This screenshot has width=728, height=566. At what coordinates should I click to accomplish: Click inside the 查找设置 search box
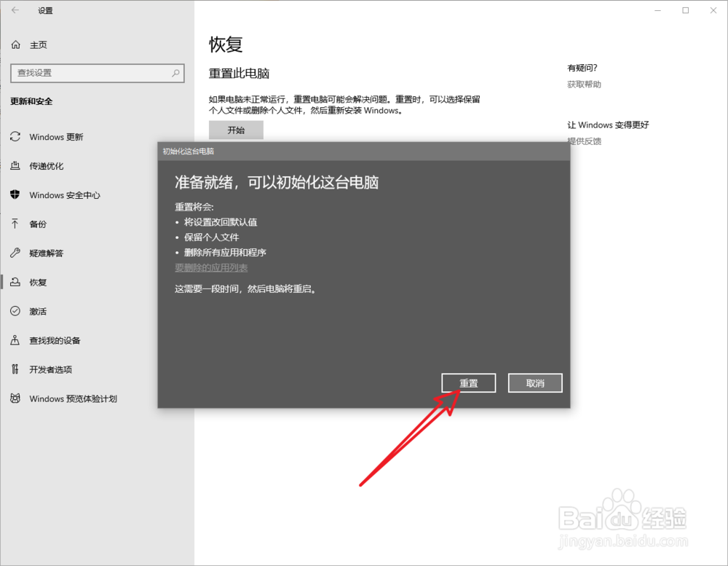click(x=98, y=73)
